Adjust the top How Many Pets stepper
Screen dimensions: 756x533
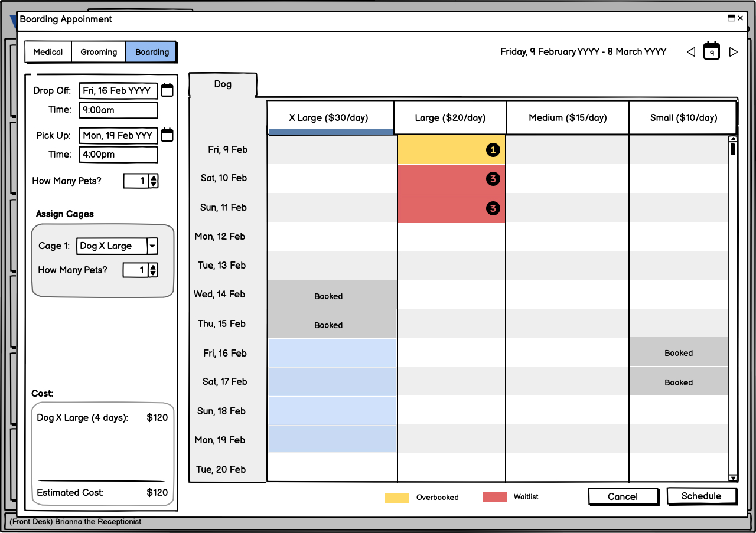click(x=154, y=181)
